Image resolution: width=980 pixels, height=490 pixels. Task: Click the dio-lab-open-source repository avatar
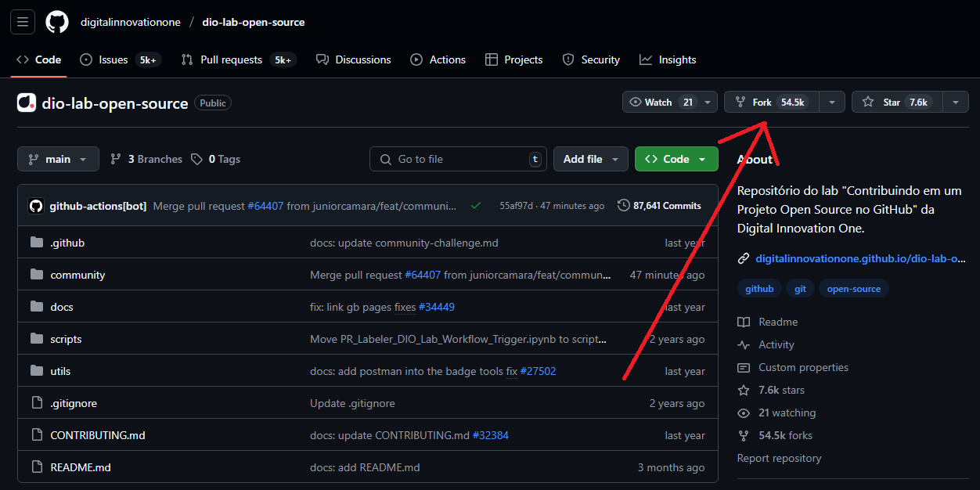pos(27,103)
